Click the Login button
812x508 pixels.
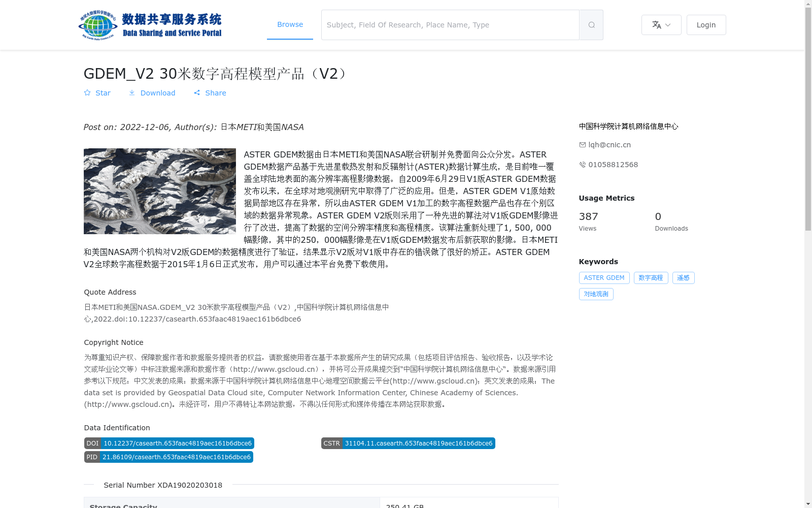point(706,25)
